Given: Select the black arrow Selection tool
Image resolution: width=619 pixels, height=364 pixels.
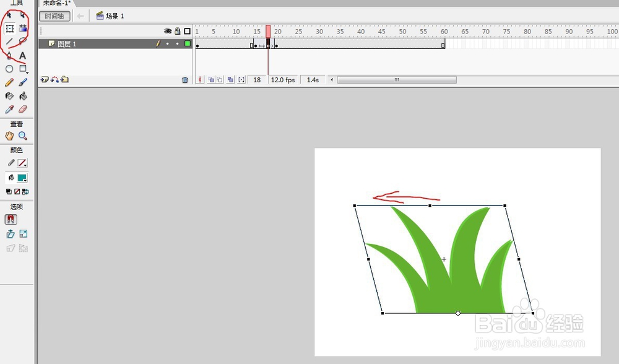Looking at the screenshot, I should [x=9, y=15].
